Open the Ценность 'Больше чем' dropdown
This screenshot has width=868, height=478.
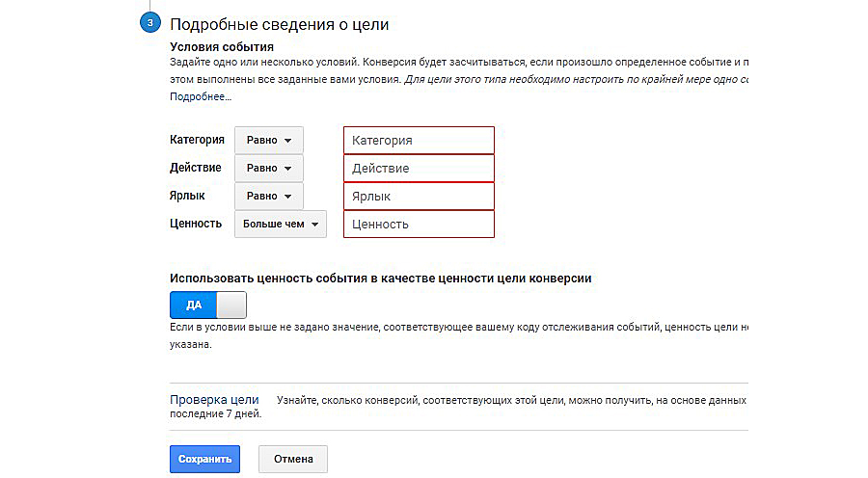click(280, 224)
